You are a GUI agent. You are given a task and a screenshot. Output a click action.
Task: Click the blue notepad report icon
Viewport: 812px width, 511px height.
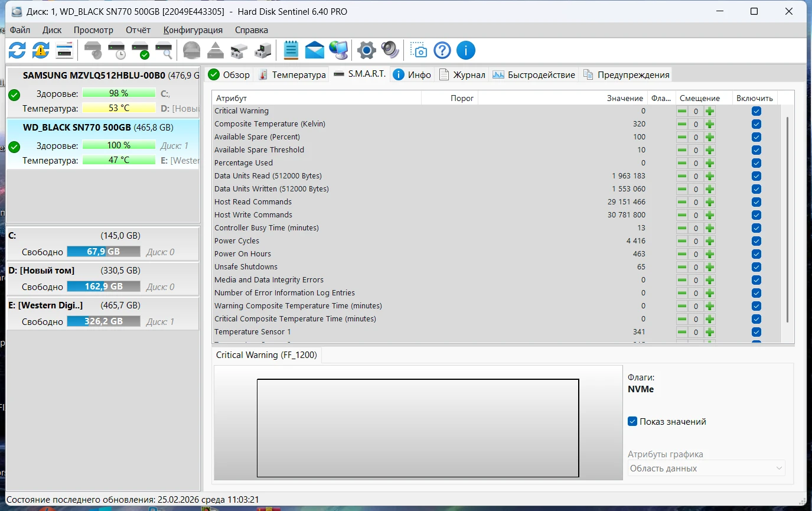pos(291,50)
